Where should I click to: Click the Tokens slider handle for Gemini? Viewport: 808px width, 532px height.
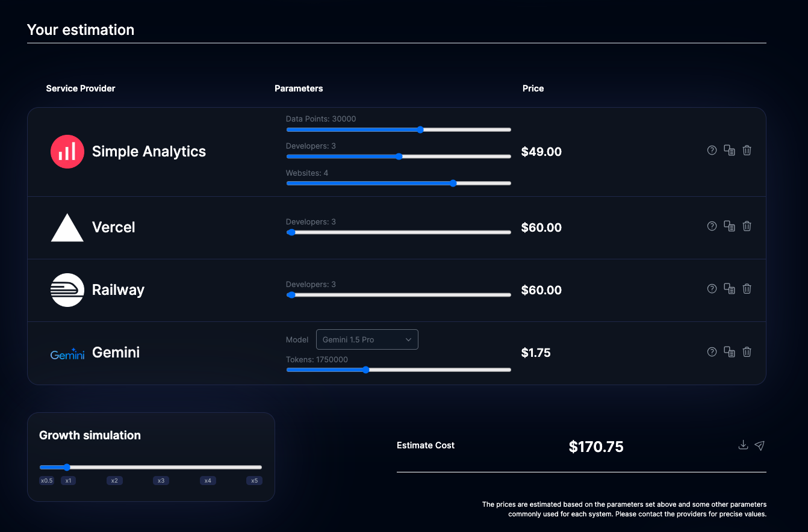click(366, 370)
